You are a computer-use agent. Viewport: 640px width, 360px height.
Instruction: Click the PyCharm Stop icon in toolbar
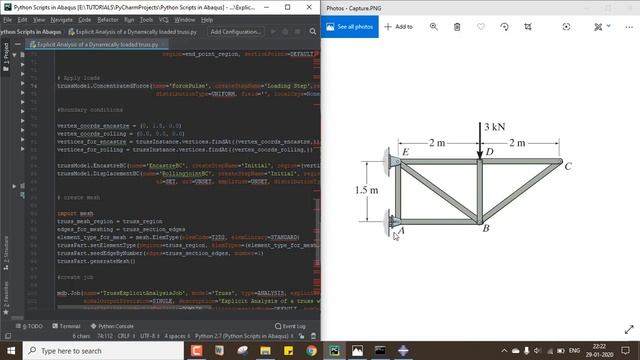point(298,31)
